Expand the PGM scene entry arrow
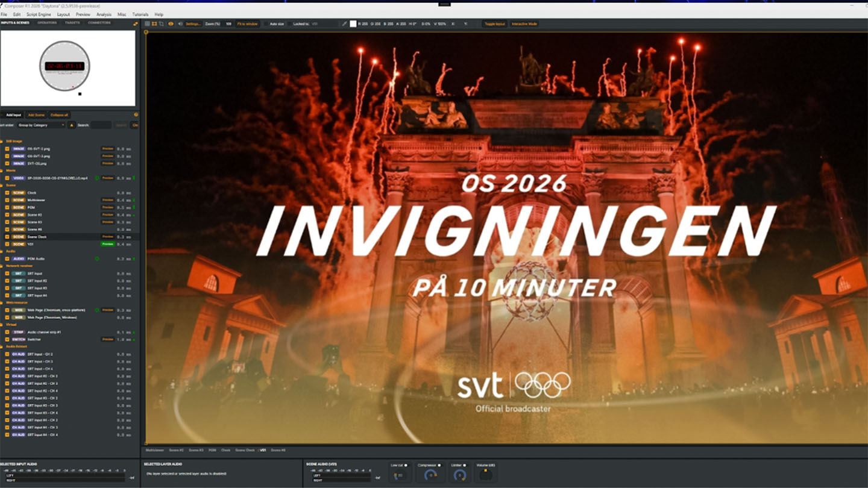This screenshot has width=868, height=488. click(x=7, y=207)
